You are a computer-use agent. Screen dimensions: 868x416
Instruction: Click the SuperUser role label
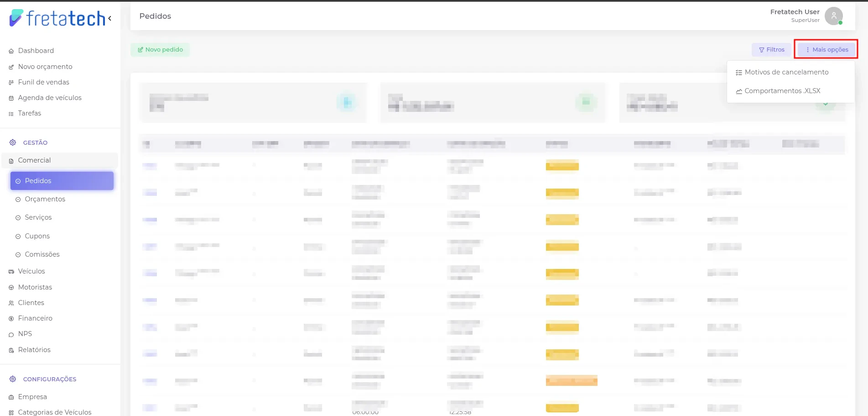pyautogui.click(x=805, y=20)
